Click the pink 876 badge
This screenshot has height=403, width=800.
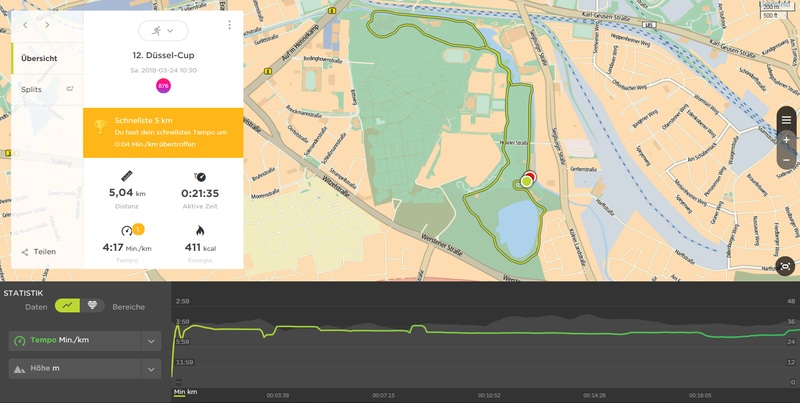[163, 86]
